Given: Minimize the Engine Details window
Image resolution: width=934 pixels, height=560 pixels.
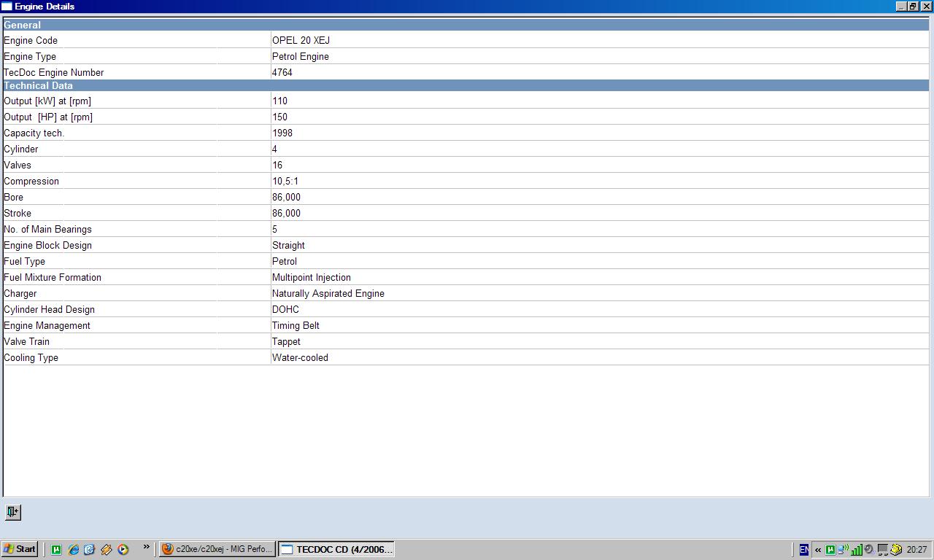Looking at the screenshot, I should click(901, 6).
